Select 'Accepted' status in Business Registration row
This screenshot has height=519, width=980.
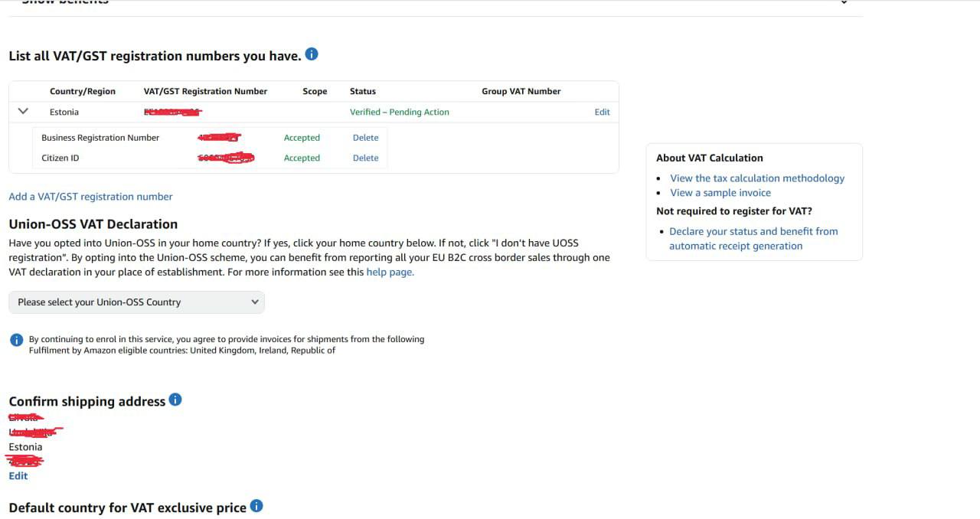click(302, 138)
